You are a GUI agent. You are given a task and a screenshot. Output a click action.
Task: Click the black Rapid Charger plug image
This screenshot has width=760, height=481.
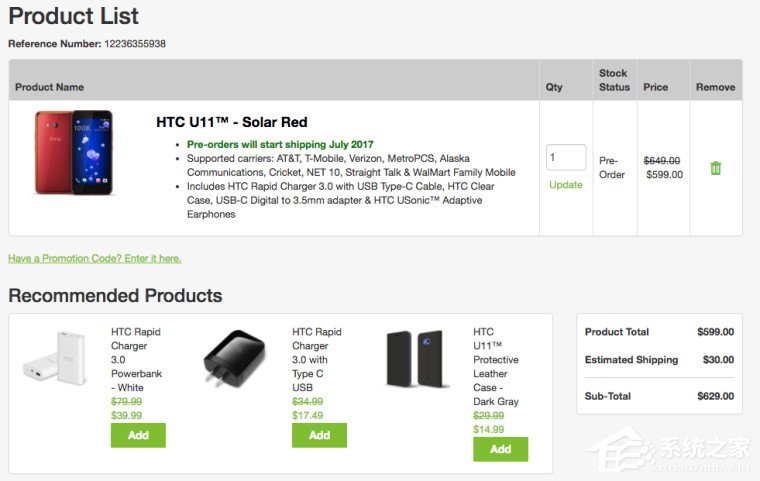pos(233,359)
